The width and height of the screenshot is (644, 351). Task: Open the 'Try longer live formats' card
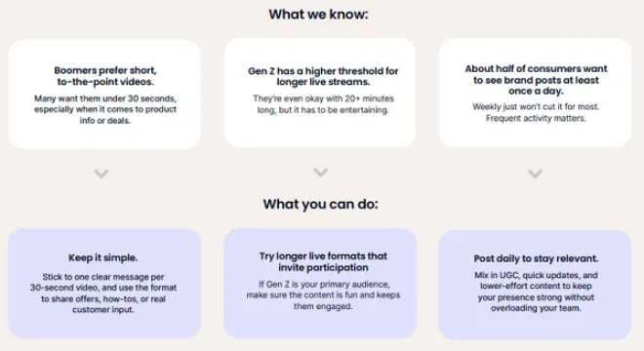[320, 283]
